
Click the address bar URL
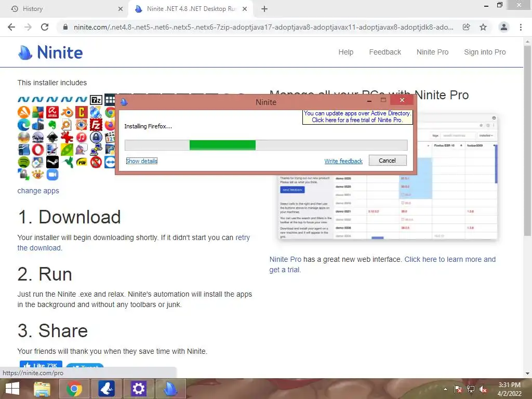(x=263, y=27)
